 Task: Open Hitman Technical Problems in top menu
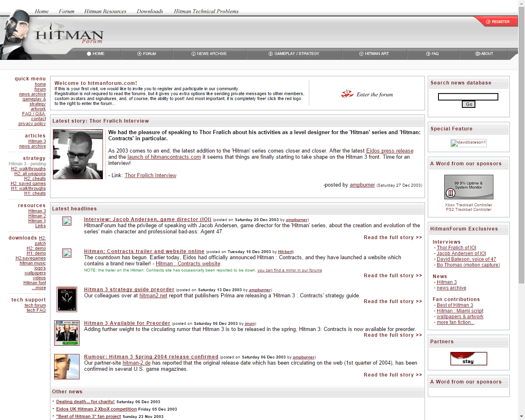(206, 11)
